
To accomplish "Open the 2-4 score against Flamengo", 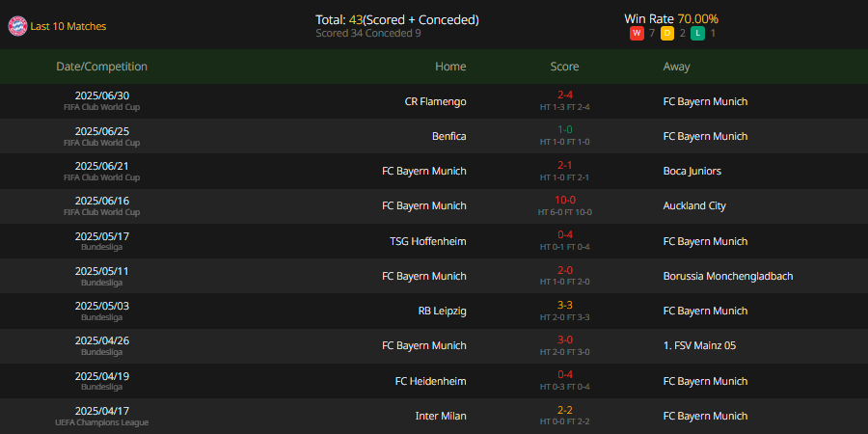I will click(x=564, y=95).
